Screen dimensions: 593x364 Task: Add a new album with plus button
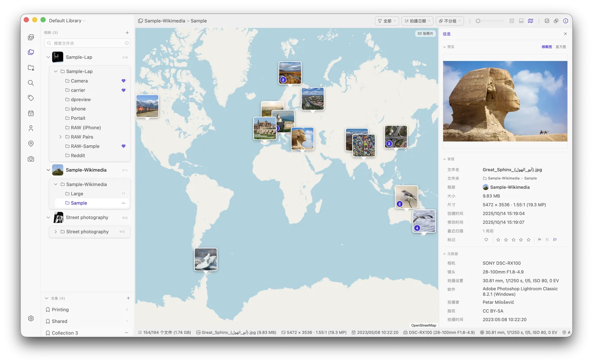point(127,32)
